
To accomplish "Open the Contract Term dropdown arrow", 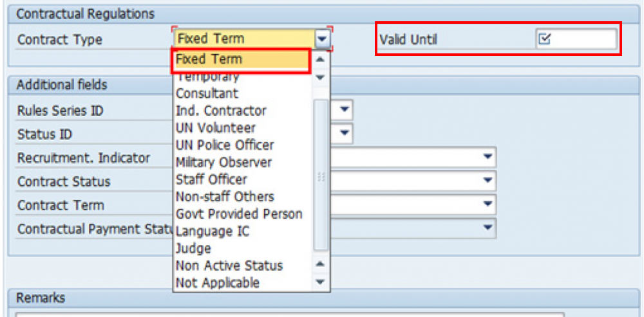I will pyautogui.click(x=489, y=205).
